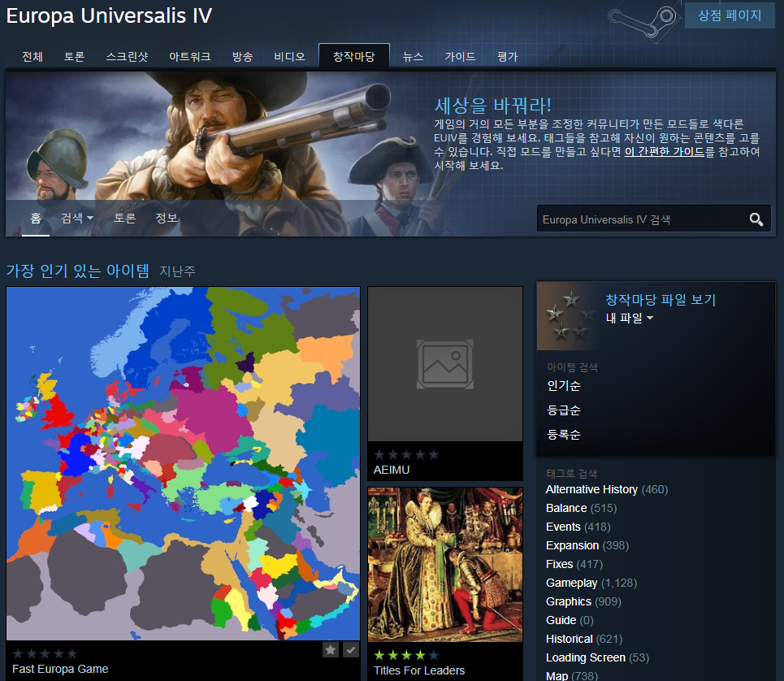Open the 아트워크 tab
Image resolution: width=784 pixels, height=681 pixels.
189,57
